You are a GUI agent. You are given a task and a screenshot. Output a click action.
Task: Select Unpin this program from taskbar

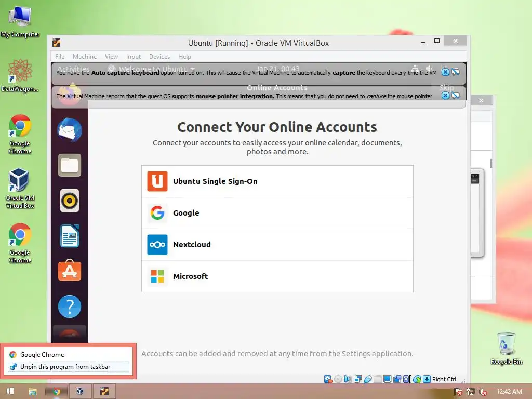click(x=68, y=367)
